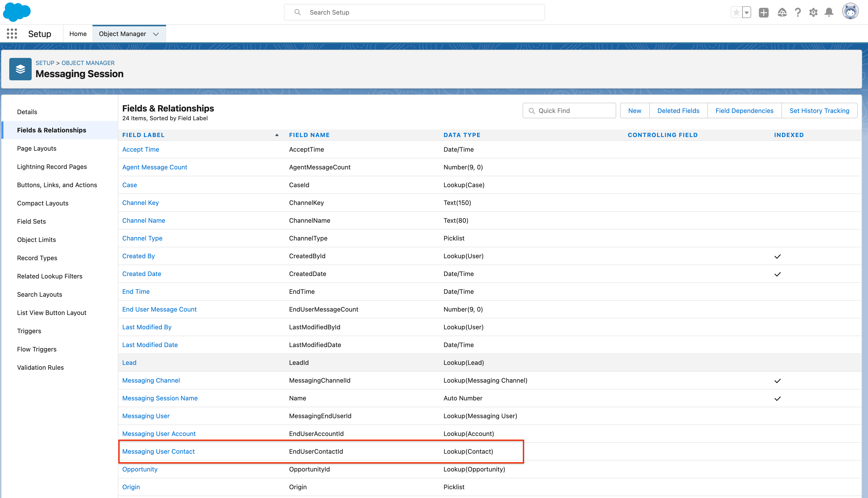Open Compact Layouts in sidebar
This screenshot has height=498, width=868.
[x=43, y=203]
